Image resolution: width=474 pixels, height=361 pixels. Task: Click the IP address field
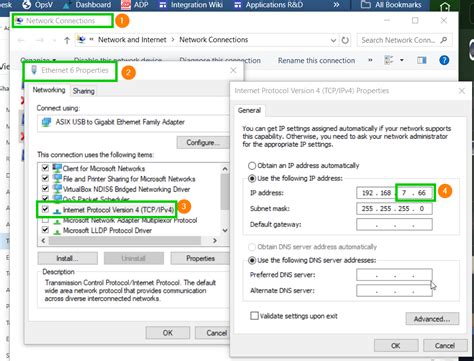click(x=394, y=193)
